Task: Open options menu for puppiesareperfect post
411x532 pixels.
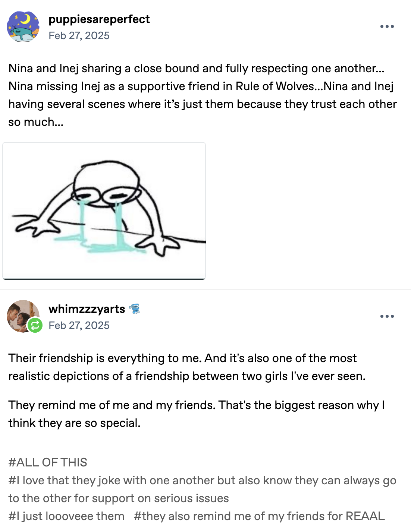Action: coord(387,26)
